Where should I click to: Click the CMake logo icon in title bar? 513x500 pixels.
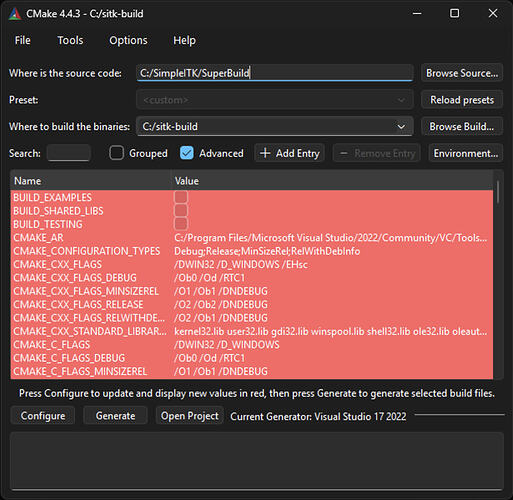point(15,14)
